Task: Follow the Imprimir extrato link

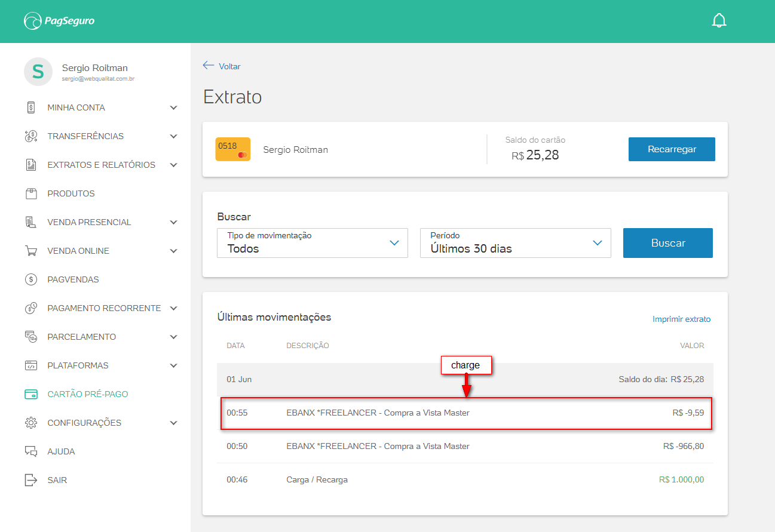Action: pos(681,319)
